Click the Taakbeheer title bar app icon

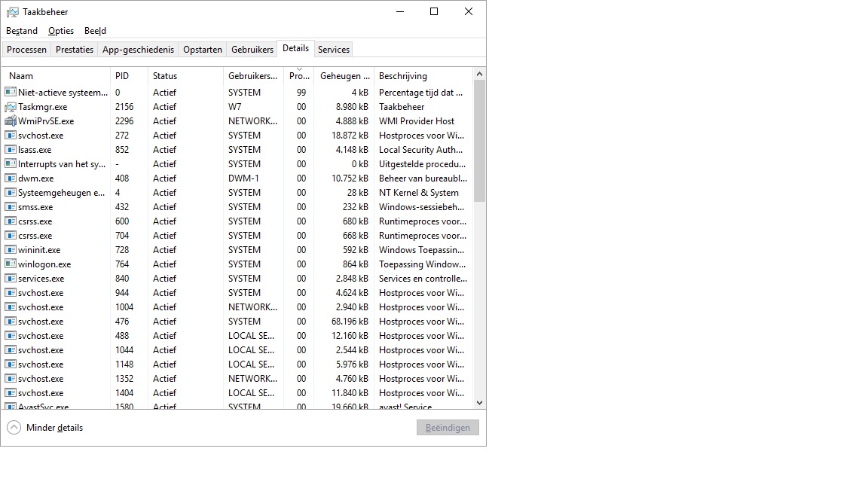tap(12, 11)
